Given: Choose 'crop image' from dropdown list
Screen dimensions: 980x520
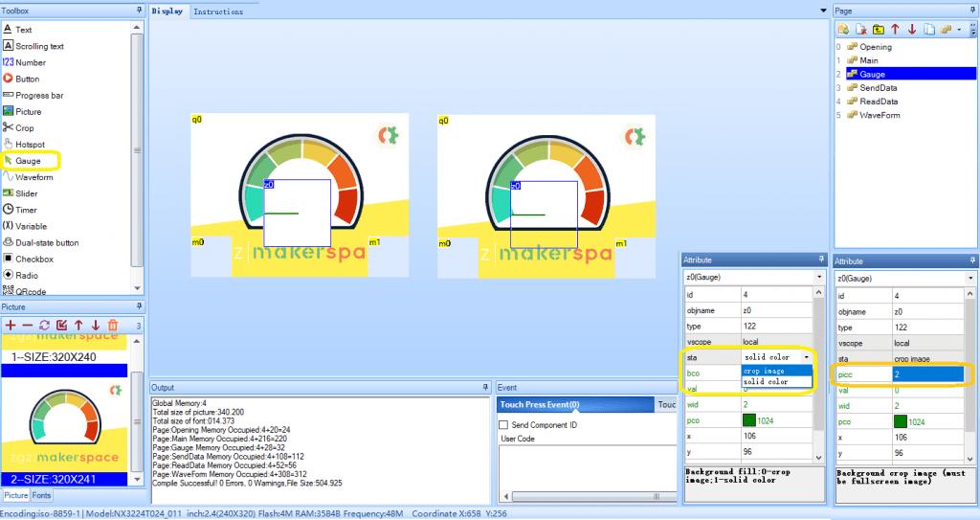Looking at the screenshot, I should click(765, 371).
